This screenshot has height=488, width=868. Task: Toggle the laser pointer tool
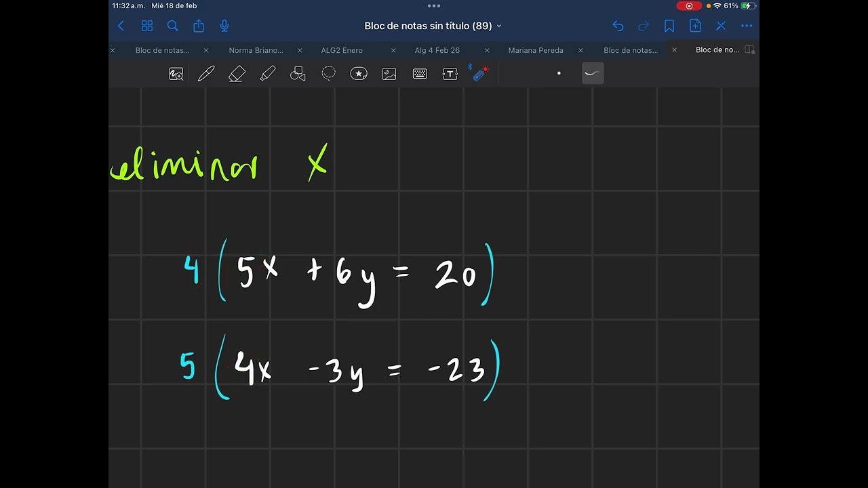coord(479,73)
